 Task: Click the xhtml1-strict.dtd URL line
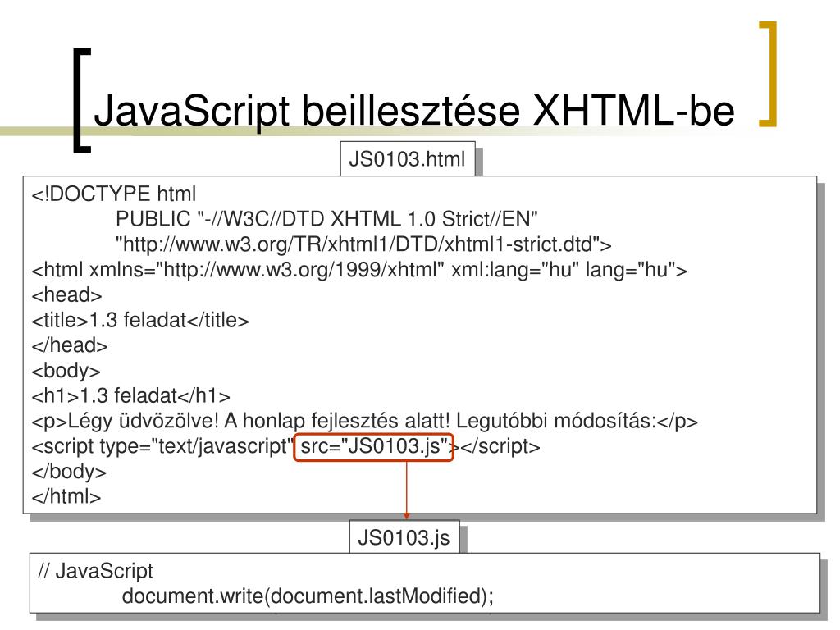[x=363, y=244]
